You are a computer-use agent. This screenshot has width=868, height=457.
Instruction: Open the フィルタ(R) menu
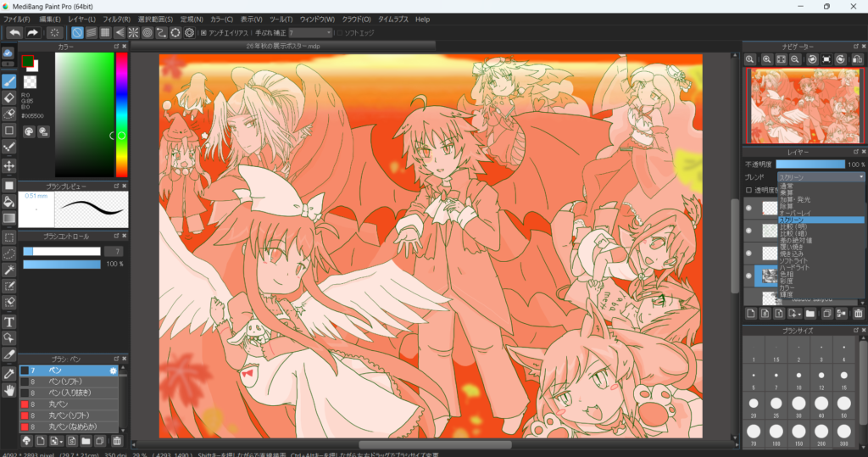[117, 20]
